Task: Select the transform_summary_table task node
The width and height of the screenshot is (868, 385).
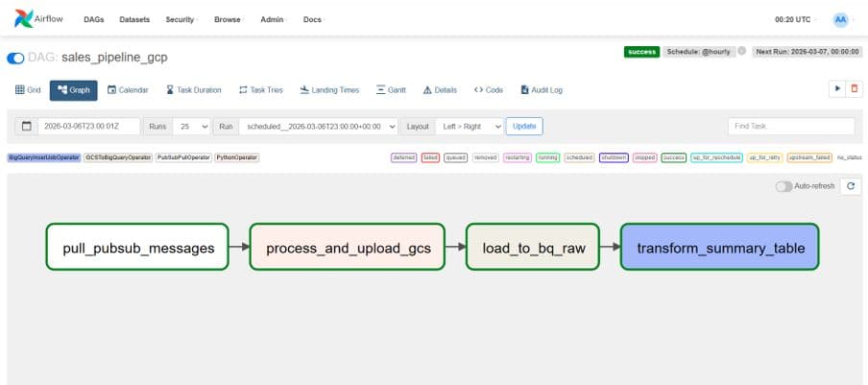Action: click(719, 249)
